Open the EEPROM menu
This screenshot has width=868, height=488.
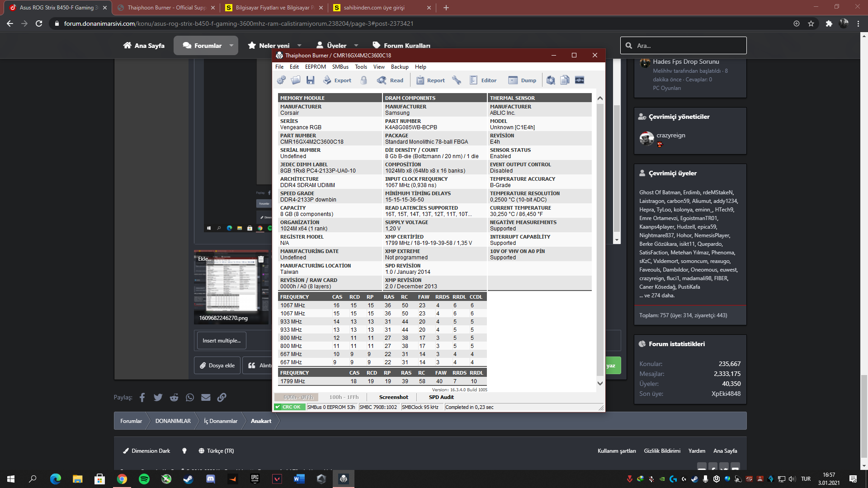click(x=316, y=66)
